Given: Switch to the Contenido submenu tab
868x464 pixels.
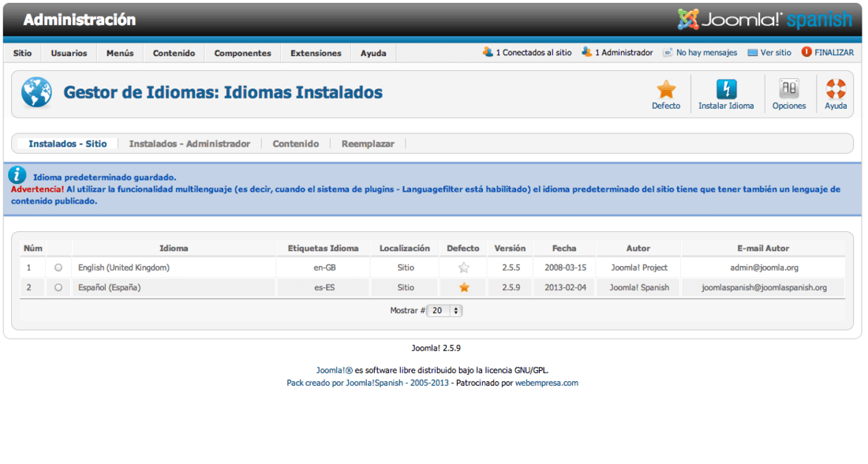Looking at the screenshot, I should point(296,144).
